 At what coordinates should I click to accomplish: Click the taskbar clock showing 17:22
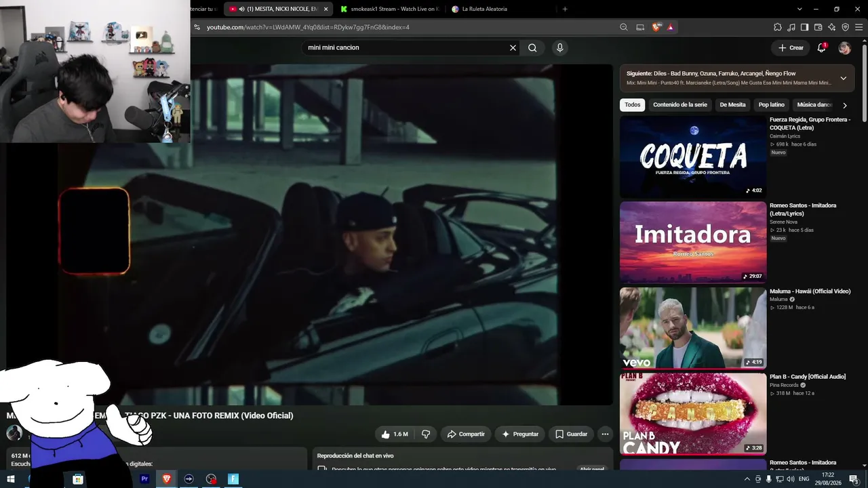coord(828,479)
